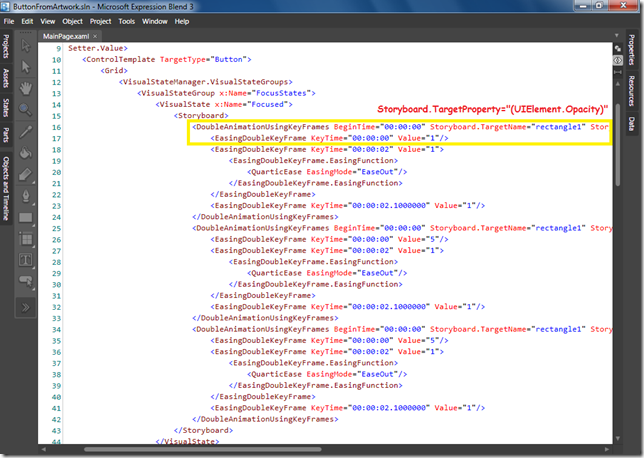Click '</EasingDoubleKeyFrame>' on line 40
This screenshot has width=644, height=458.
263,396
